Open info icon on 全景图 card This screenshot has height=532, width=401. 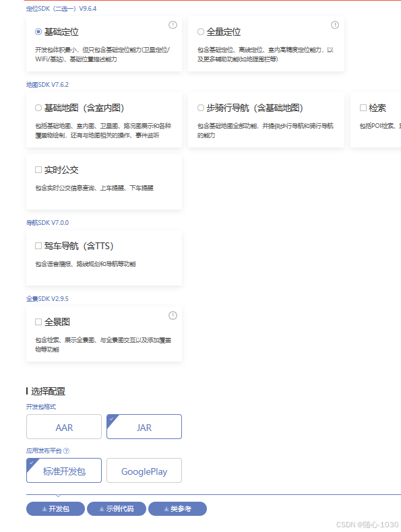pos(173,316)
